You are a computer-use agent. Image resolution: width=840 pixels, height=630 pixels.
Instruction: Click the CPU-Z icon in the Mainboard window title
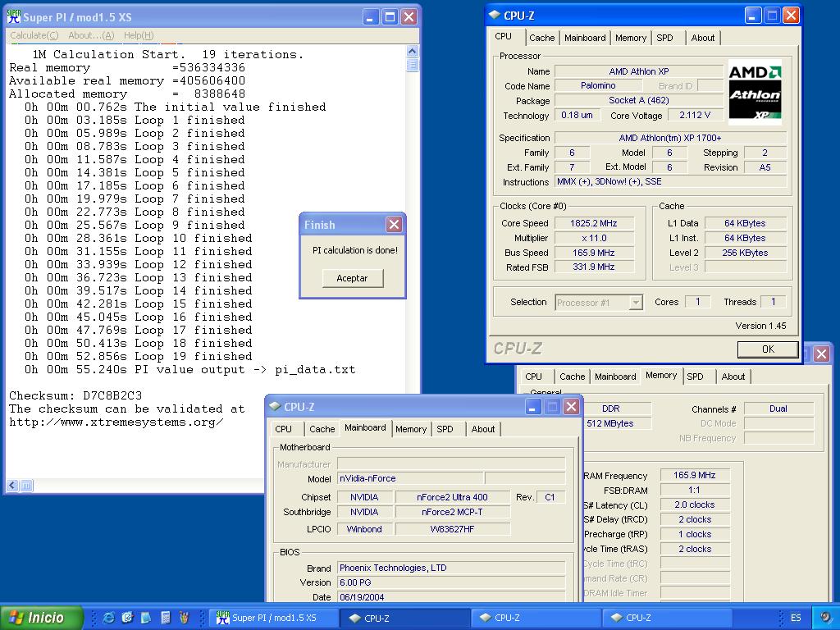(x=275, y=407)
